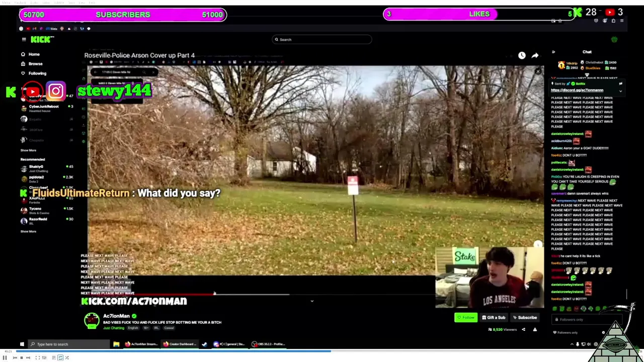
Task: Click the green Kick logo
Action: (41, 39)
